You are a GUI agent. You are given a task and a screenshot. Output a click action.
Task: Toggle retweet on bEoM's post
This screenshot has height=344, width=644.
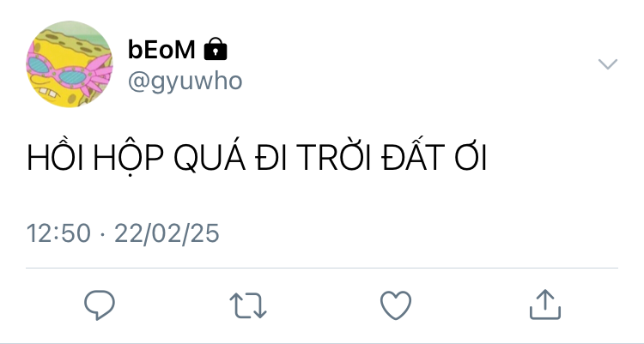click(x=248, y=305)
